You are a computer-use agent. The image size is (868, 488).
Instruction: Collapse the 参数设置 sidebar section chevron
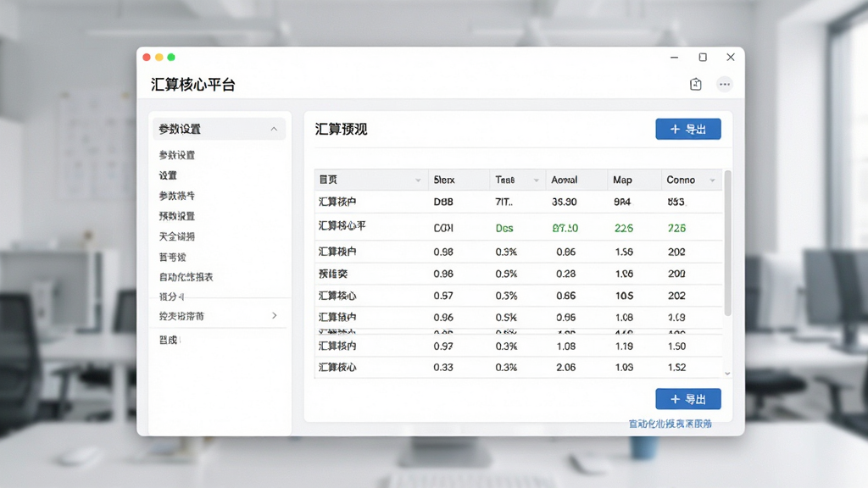[274, 129]
